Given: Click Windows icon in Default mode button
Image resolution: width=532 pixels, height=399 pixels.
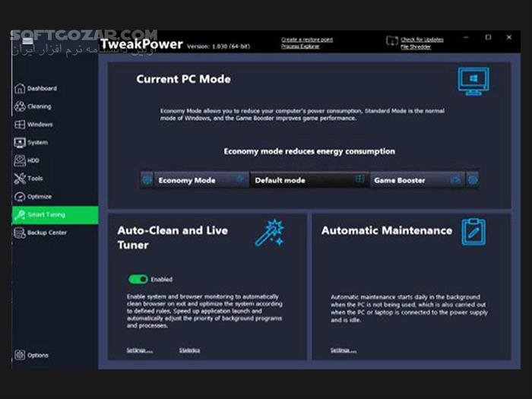Looking at the screenshot, I should (359, 179).
